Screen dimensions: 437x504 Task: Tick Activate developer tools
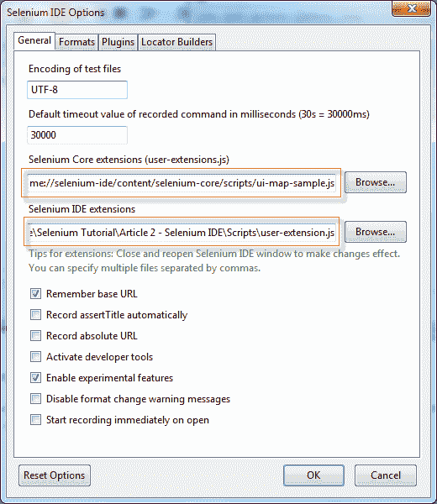point(35,357)
